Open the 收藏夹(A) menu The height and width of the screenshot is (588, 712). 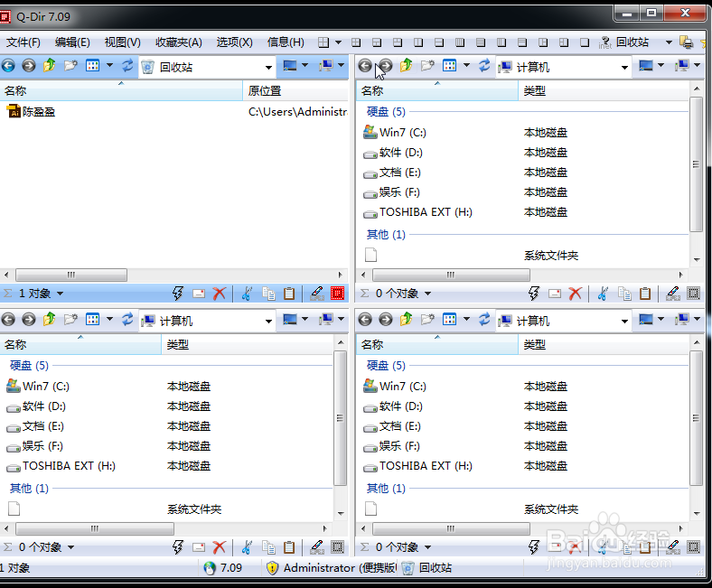[179, 42]
